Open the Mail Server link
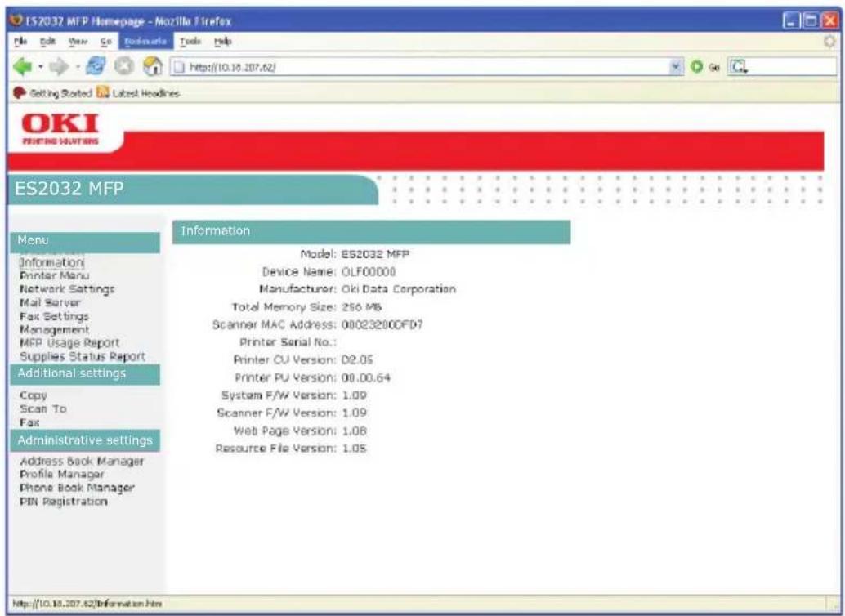This screenshot has height=616, width=845. pyautogui.click(x=50, y=302)
